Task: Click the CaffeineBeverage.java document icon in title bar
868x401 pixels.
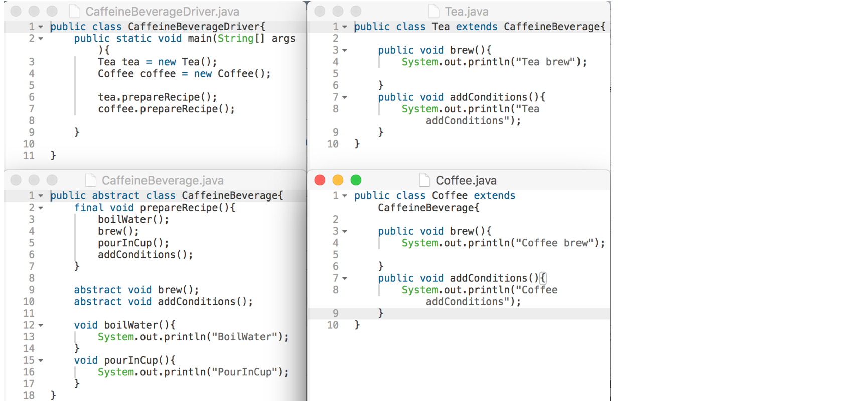Action: pos(91,180)
